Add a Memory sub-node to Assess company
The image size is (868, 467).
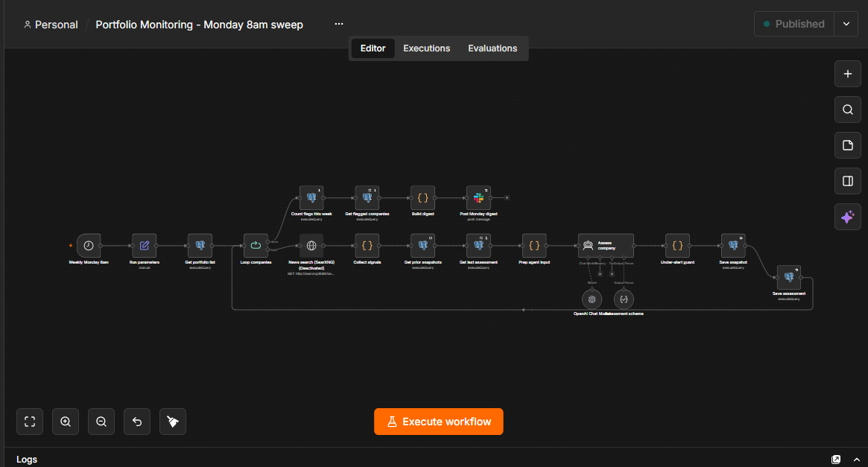[600, 274]
